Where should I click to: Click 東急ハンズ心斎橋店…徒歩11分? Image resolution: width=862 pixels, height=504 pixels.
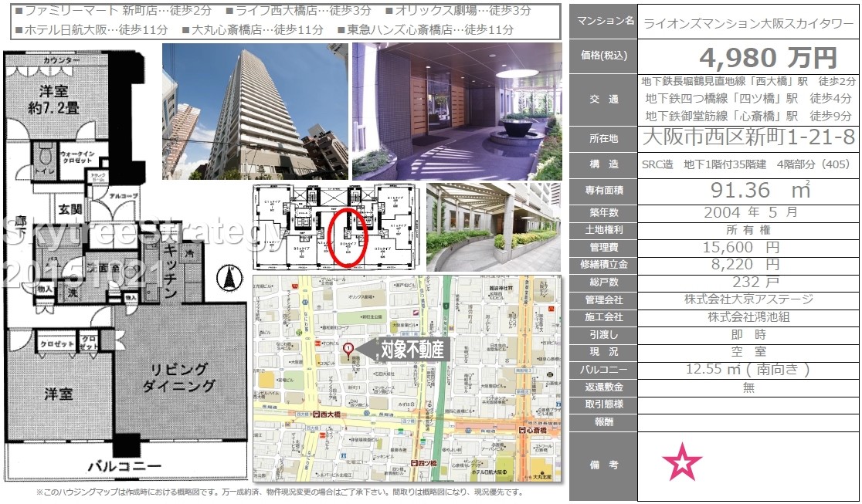coord(426,29)
